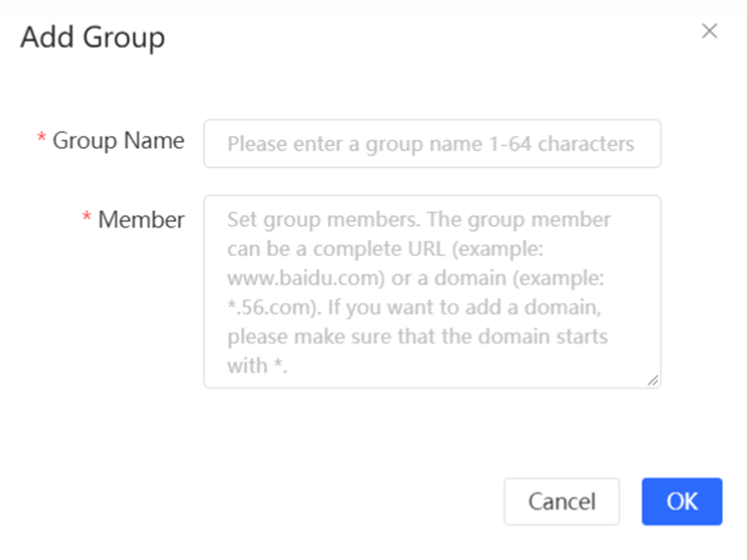
Task: Focus the Member text area
Action: tap(432, 292)
